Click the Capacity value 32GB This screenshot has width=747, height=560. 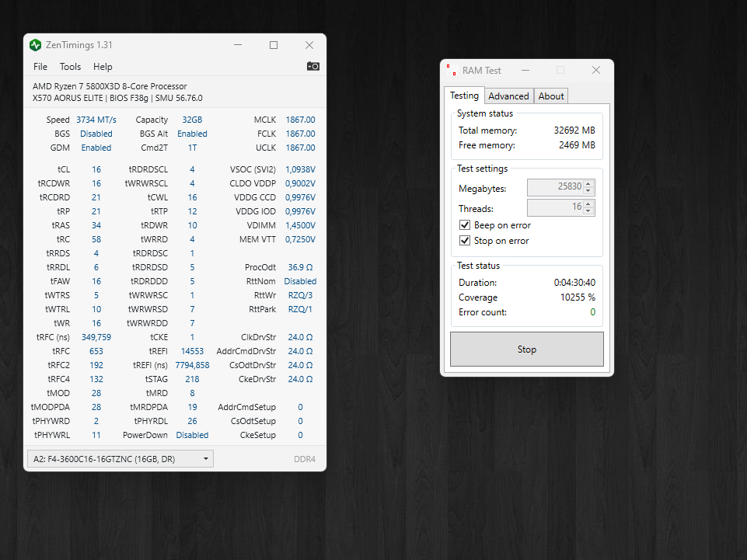192,120
